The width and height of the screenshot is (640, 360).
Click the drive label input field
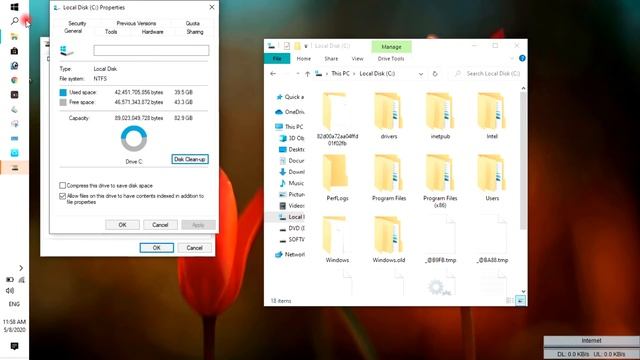pos(151,50)
